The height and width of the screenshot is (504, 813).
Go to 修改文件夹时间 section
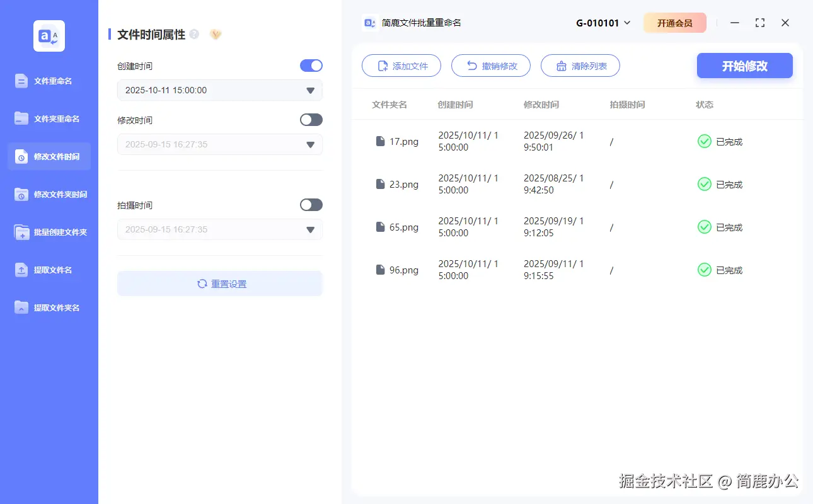(x=49, y=194)
